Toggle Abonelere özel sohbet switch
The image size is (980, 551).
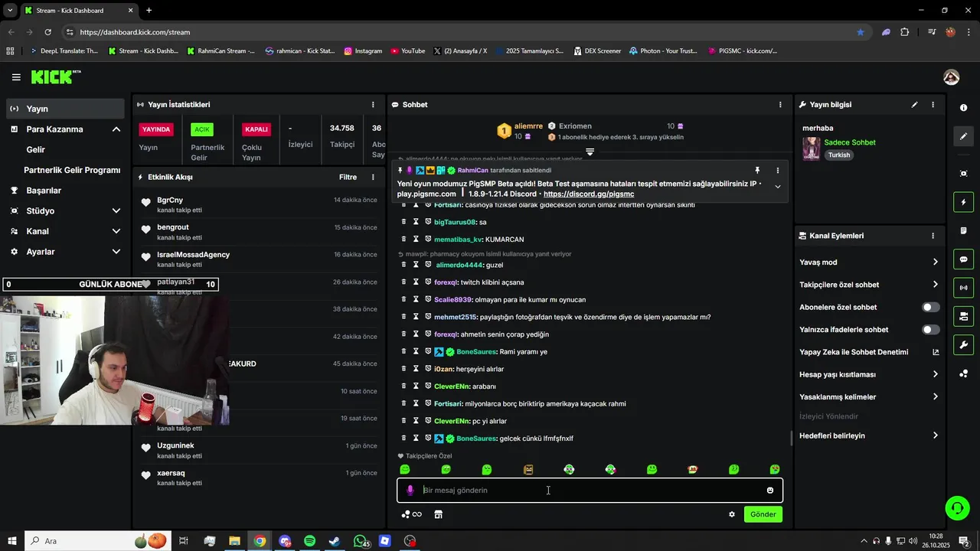coord(930,308)
